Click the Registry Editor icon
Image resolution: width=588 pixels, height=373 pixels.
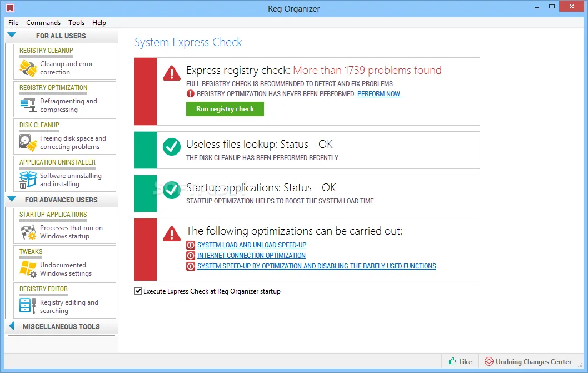28,306
